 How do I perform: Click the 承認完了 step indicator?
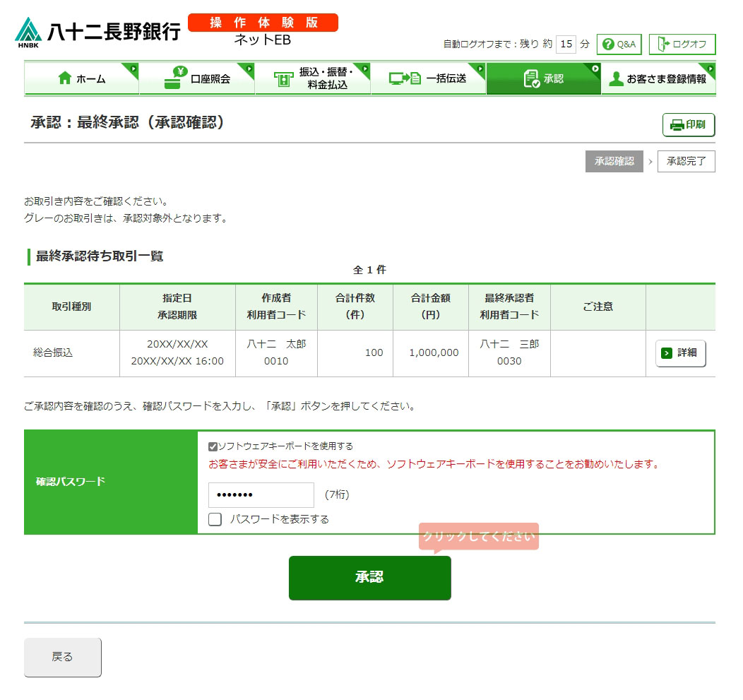coord(686,161)
